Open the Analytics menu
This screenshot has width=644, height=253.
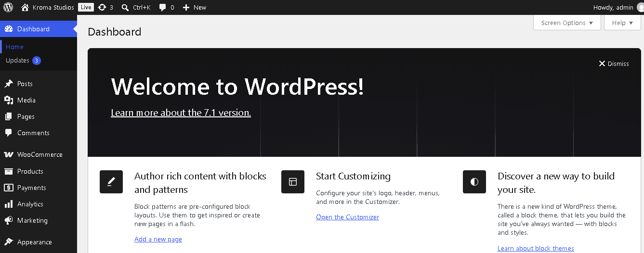click(x=39, y=204)
